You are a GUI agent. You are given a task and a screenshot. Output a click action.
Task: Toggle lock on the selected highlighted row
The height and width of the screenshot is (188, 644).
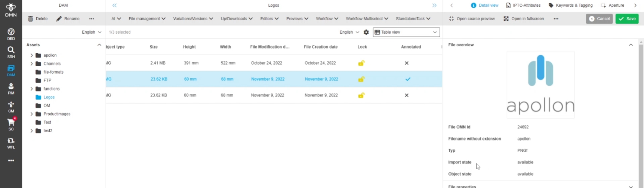[361, 79]
